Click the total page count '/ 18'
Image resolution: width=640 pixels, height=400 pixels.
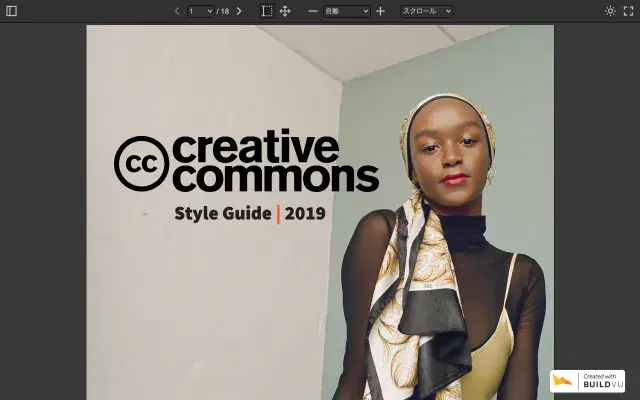223,11
